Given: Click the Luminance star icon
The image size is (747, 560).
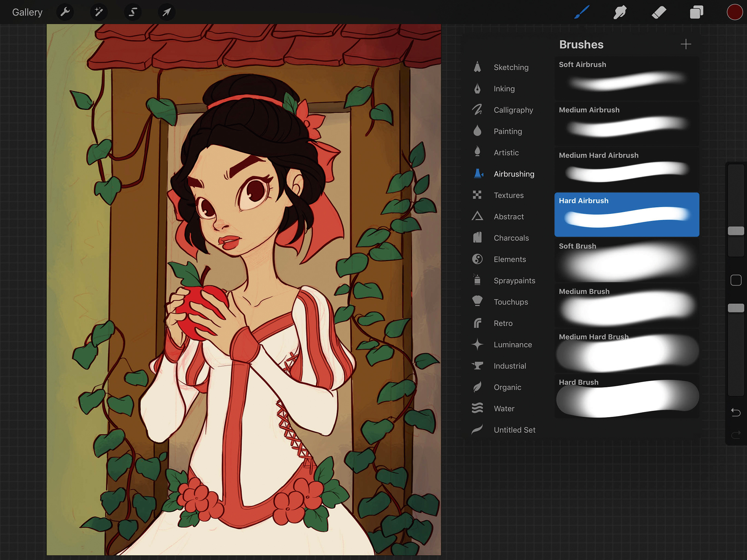Looking at the screenshot, I should pyautogui.click(x=477, y=344).
